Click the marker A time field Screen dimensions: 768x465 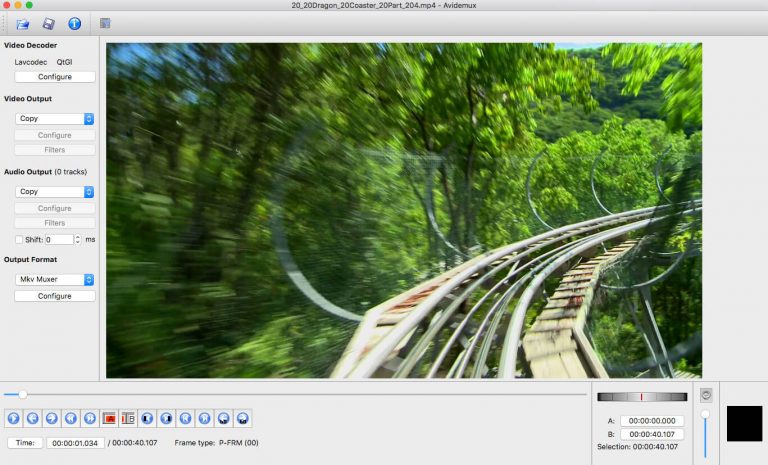point(652,421)
